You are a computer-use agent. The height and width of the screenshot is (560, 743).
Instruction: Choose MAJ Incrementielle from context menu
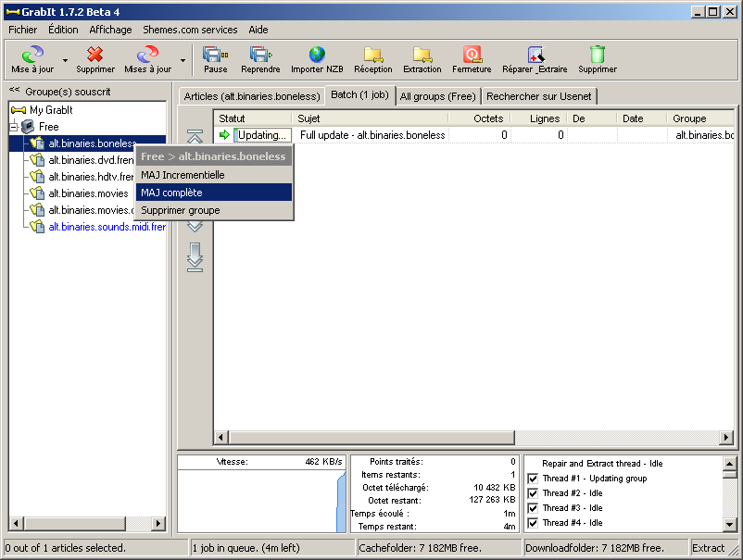tap(214, 175)
